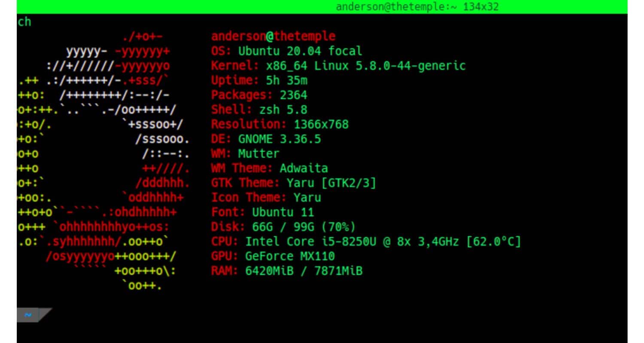The image size is (644, 343).
Task: Click the partial 'ch' command text
Action: pos(24,22)
